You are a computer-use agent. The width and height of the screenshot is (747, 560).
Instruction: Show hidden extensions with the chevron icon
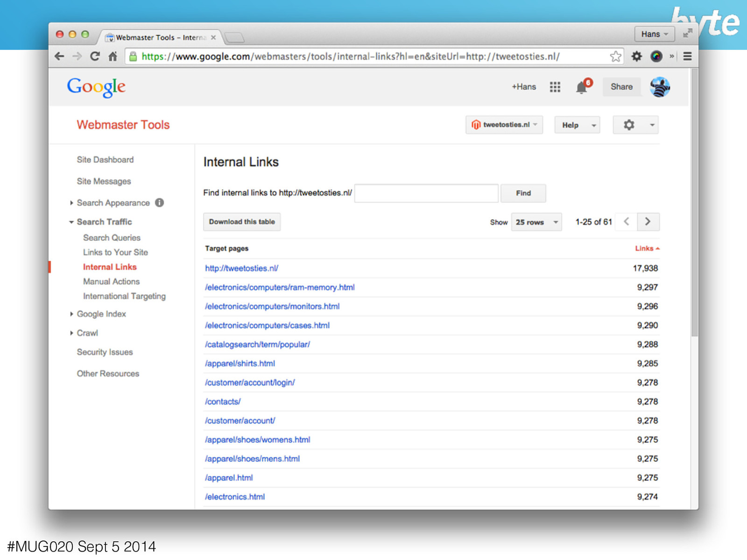(672, 56)
